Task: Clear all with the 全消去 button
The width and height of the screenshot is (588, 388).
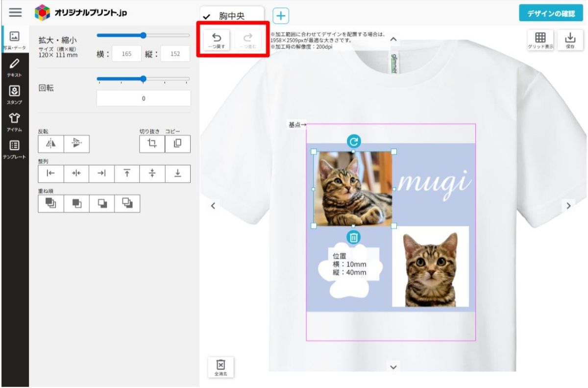Action: pyautogui.click(x=220, y=367)
